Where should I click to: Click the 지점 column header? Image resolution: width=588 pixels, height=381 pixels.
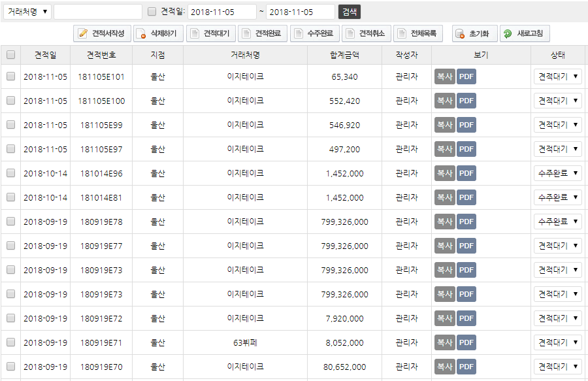coord(157,55)
